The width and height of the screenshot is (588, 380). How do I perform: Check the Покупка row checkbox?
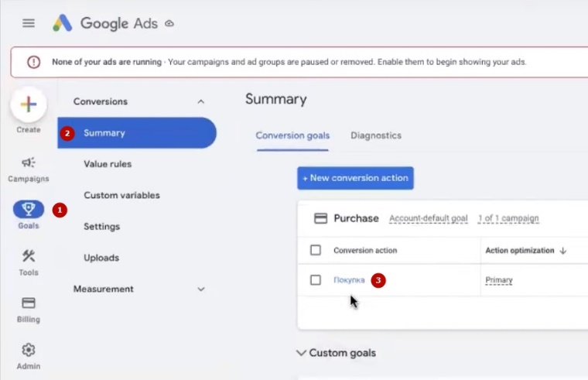tap(316, 280)
